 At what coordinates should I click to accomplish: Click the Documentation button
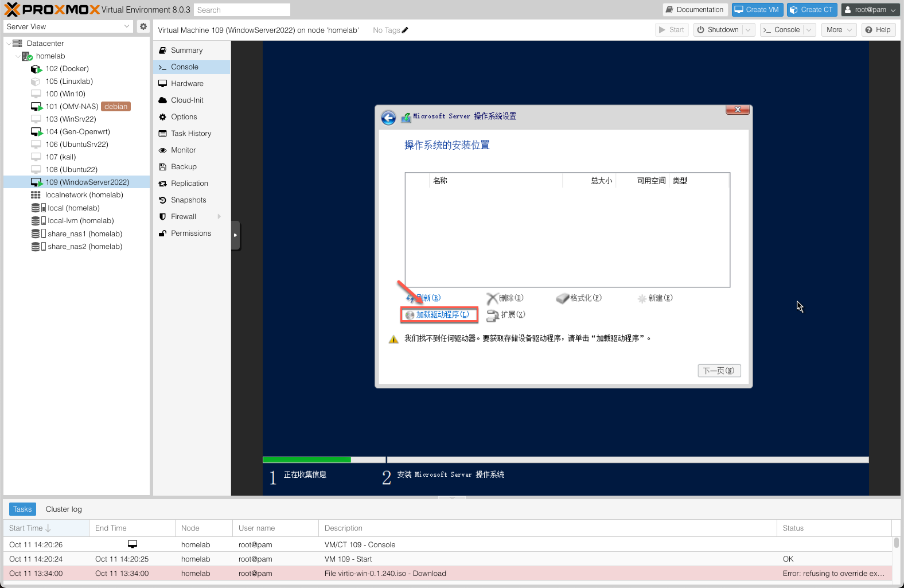point(695,10)
